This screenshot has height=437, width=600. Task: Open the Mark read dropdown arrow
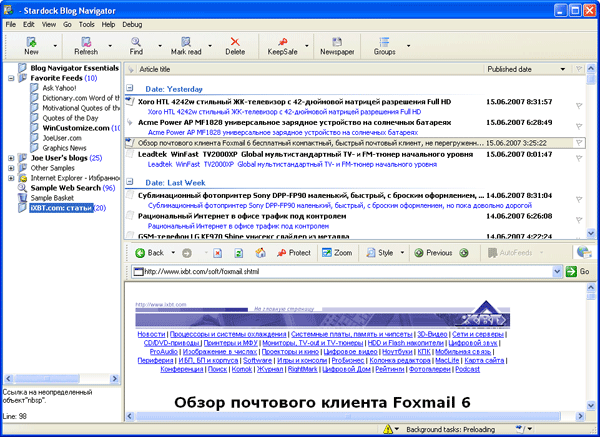[210, 46]
